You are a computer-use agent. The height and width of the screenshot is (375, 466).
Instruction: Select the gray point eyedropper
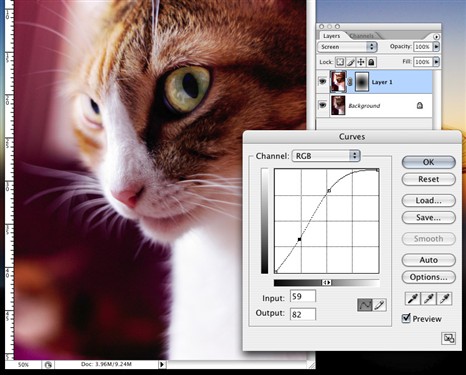[428, 299]
